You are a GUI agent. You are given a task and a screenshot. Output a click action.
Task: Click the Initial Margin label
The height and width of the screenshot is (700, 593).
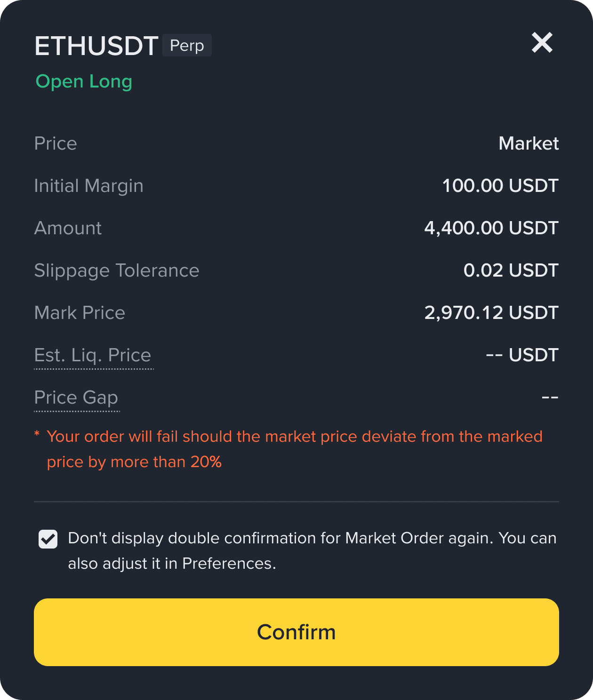click(88, 186)
